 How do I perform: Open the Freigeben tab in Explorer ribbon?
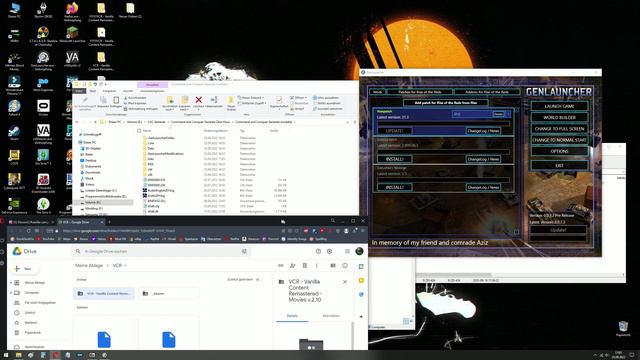pyautogui.click(x=109, y=91)
